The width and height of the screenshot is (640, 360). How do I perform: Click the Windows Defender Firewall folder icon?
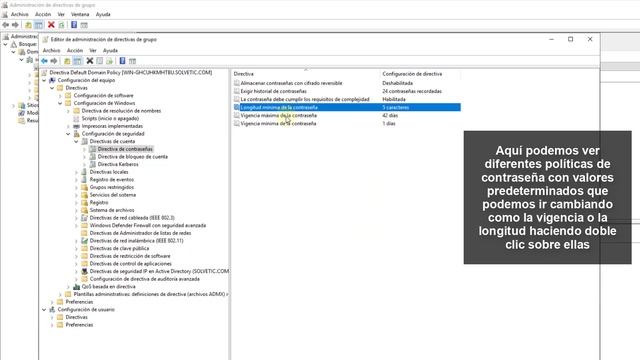[x=84, y=225]
